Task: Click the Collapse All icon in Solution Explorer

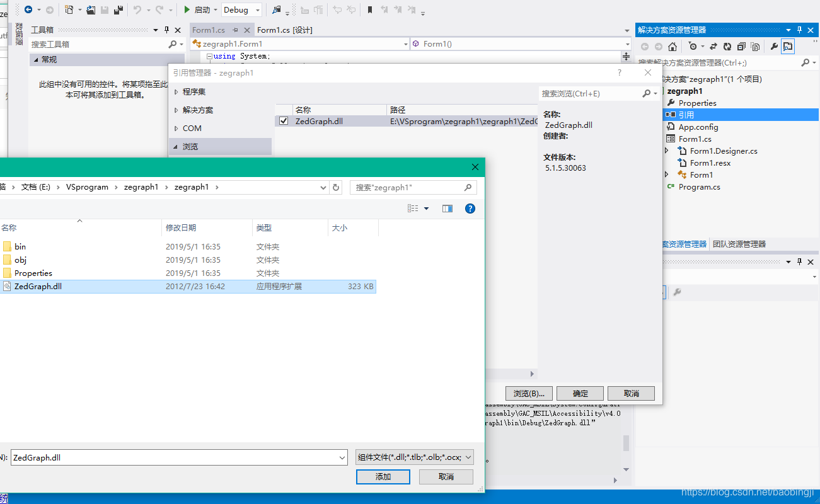Action: [741, 46]
